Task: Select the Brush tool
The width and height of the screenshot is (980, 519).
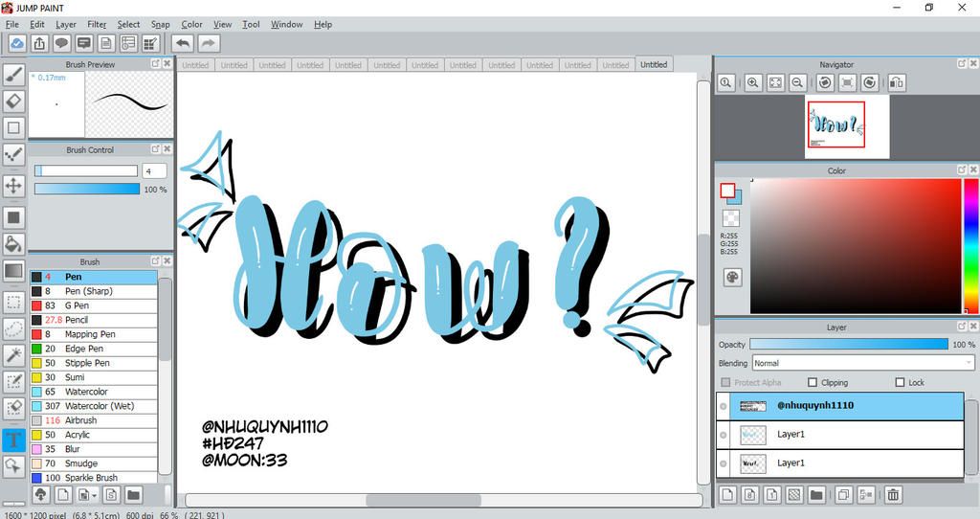Action: click(x=13, y=75)
